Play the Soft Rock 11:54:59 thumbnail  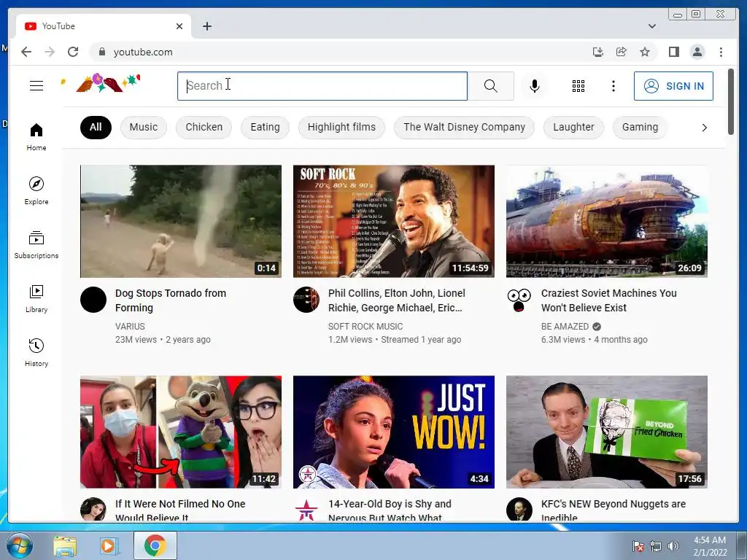(x=393, y=221)
